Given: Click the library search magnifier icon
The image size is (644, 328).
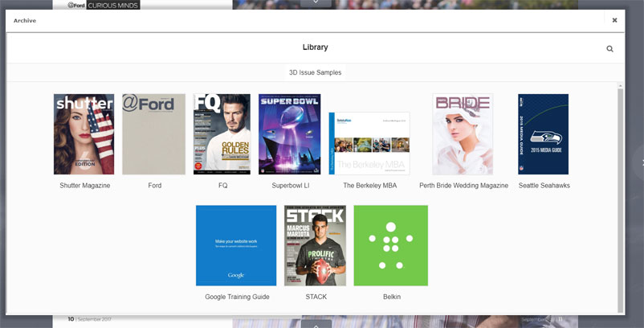Looking at the screenshot, I should tap(609, 49).
